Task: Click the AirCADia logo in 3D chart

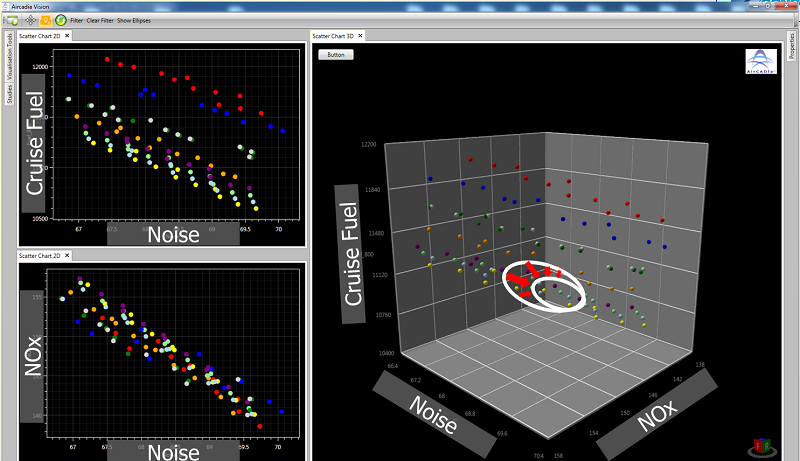Action: [762, 61]
